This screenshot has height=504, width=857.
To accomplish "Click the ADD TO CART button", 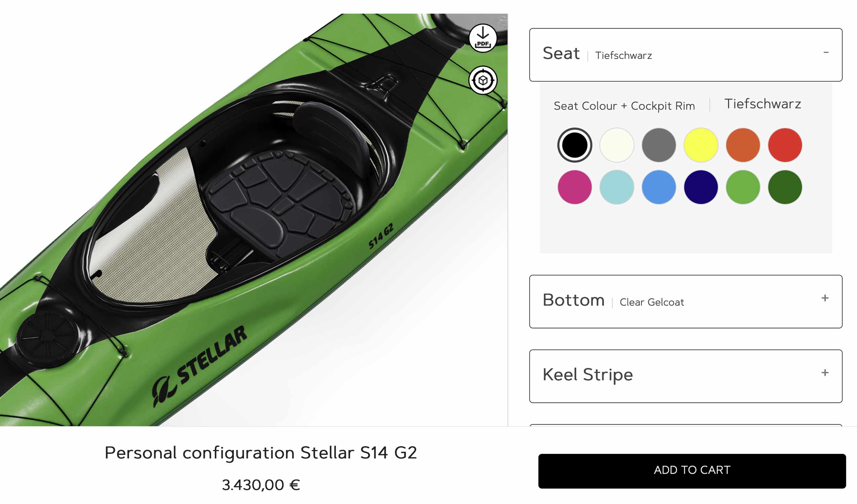I will click(692, 471).
